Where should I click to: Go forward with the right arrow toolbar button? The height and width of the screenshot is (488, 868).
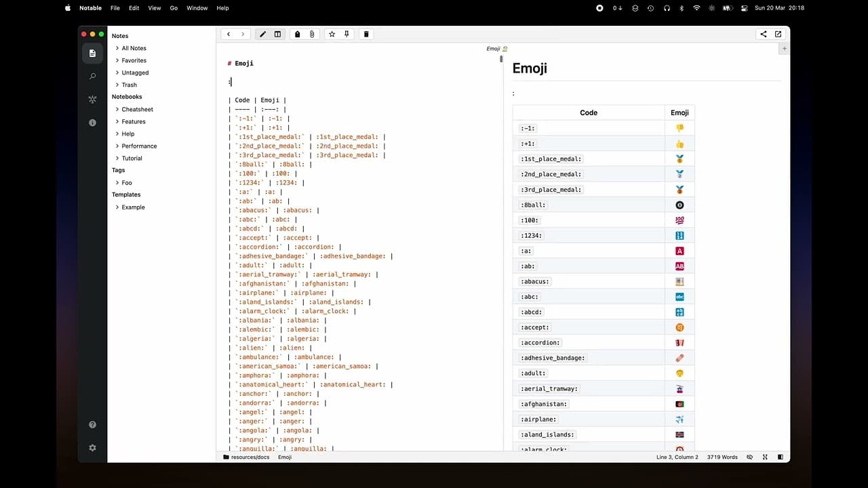click(243, 34)
